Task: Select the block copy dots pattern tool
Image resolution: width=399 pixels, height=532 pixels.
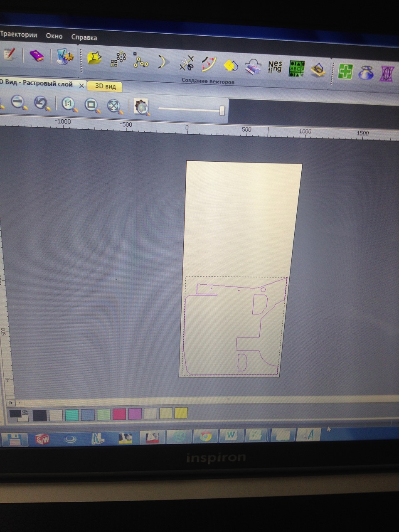Action: click(x=118, y=59)
